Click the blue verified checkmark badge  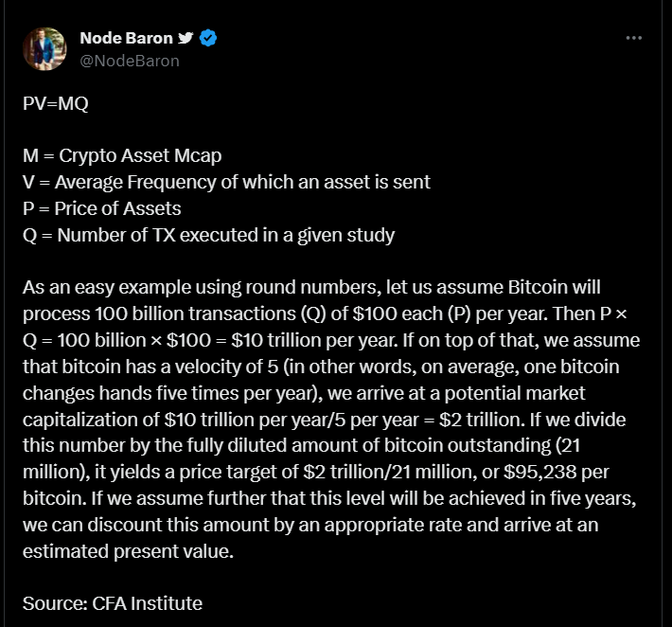coord(208,38)
